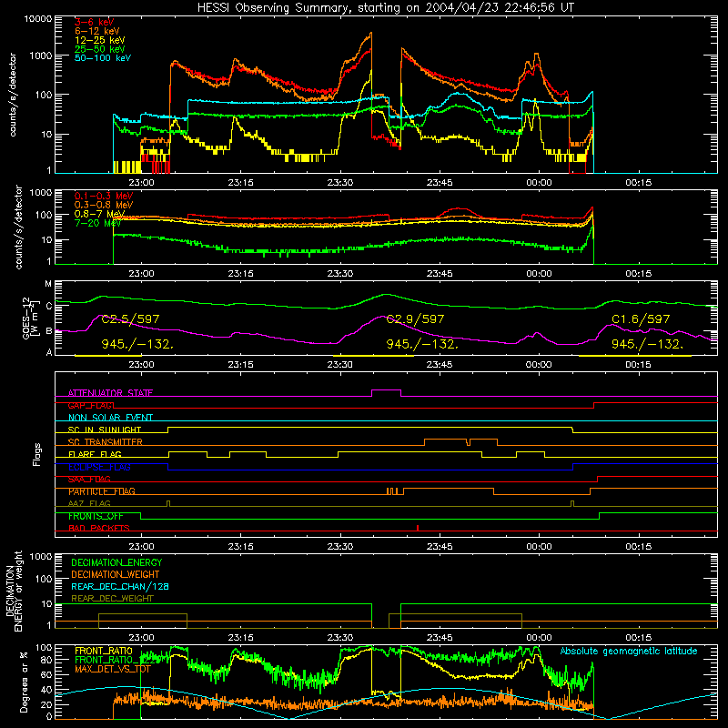
Task: Click the counts/s/detector axis title of MeV panel
Action: click(18, 227)
